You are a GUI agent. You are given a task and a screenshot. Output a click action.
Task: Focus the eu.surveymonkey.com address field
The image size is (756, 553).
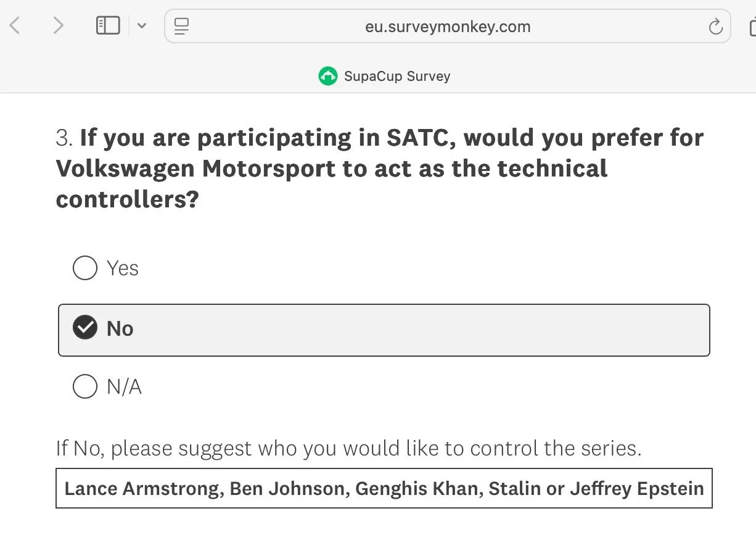[447, 27]
